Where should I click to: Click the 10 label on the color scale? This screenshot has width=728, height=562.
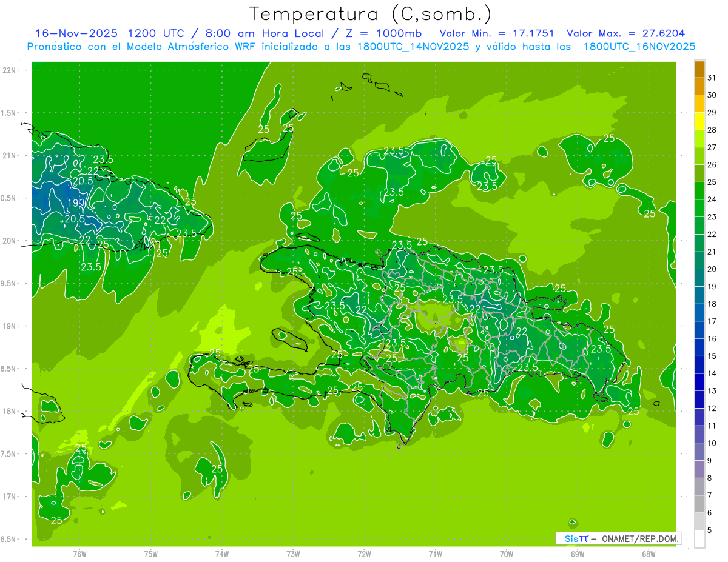(x=712, y=443)
